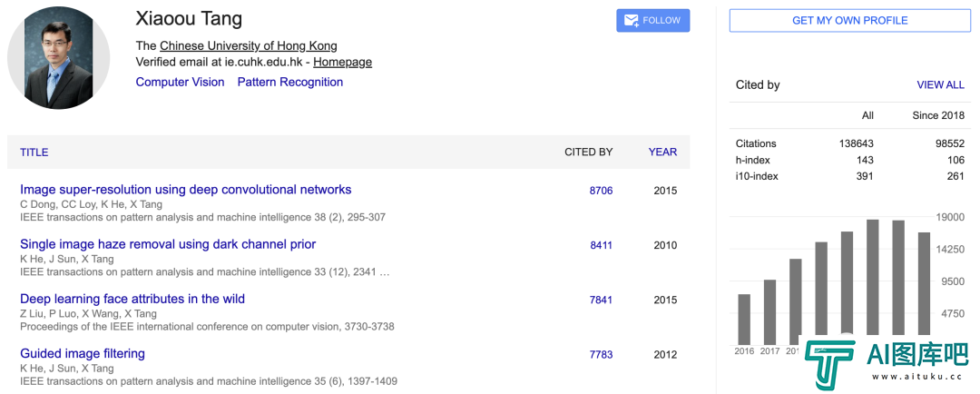Open Image super-resolution using deep convolutional networks paper
Viewport: 980px width, 394px height.
185,190
